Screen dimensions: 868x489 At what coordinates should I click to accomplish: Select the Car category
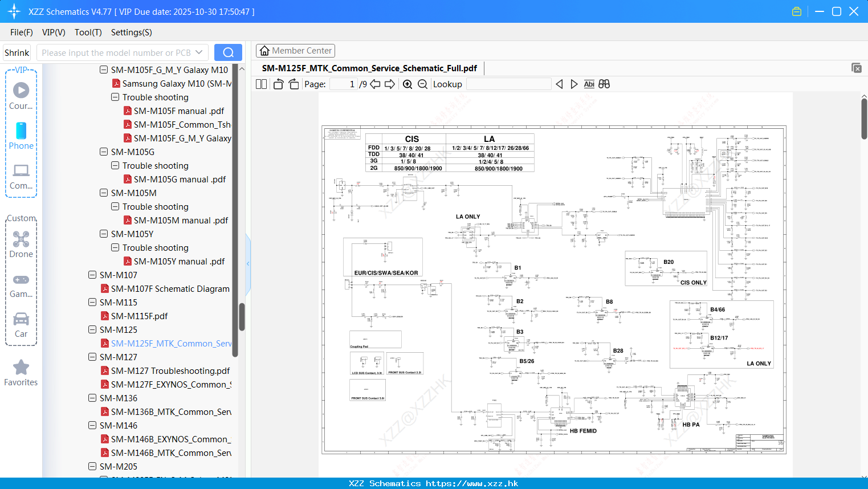click(21, 325)
